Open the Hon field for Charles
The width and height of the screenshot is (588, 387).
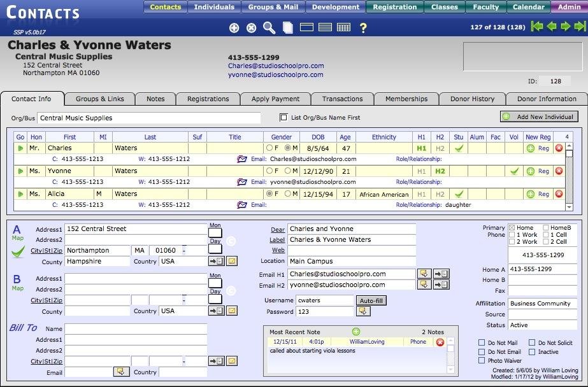coord(36,148)
